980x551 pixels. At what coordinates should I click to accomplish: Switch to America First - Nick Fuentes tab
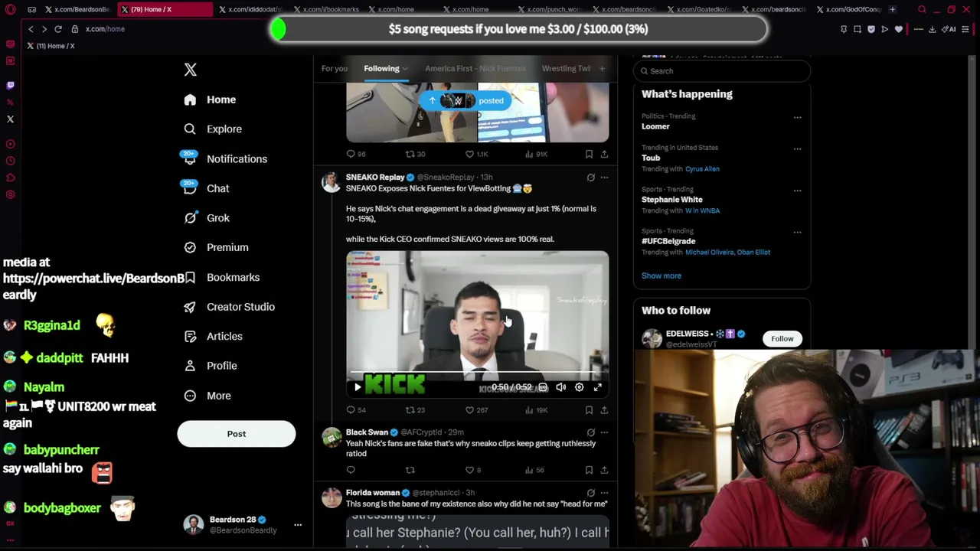pos(475,68)
